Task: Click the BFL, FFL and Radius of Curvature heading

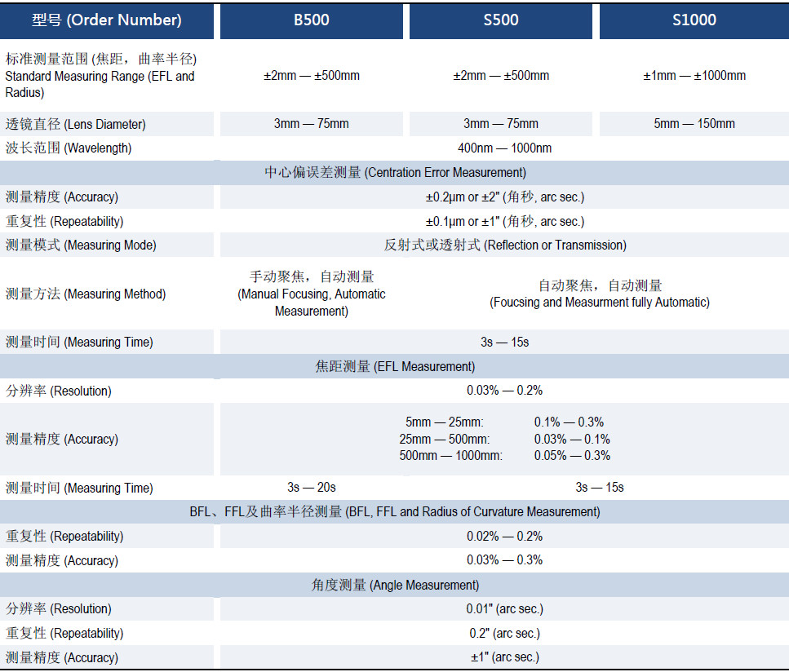Action: tap(395, 512)
